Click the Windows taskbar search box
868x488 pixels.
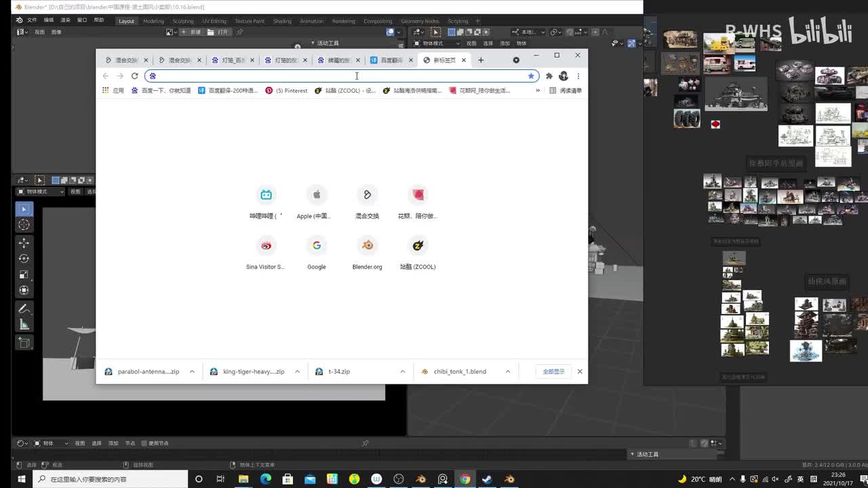click(x=111, y=479)
